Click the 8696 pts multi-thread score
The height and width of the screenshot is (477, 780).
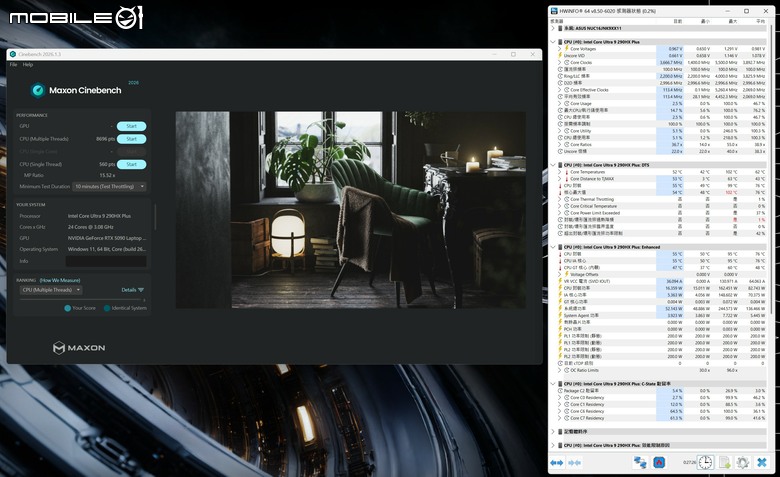(x=105, y=139)
